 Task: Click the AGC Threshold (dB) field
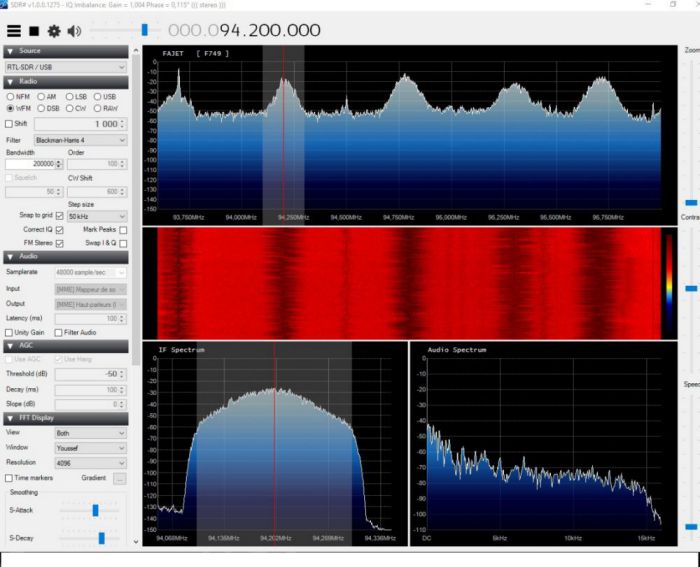91,374
